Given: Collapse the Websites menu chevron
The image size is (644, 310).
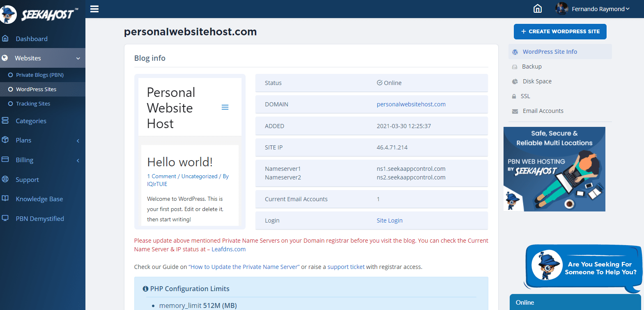Looking at the screenshot, I should pos(78,59).
